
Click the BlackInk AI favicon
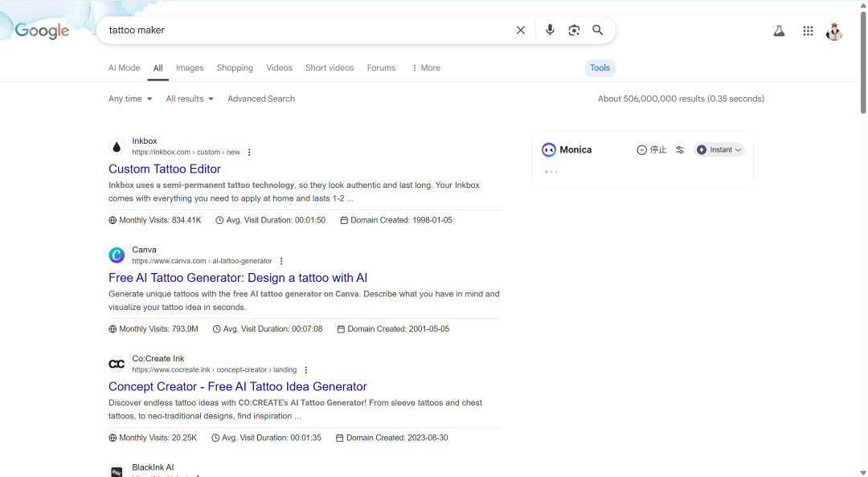(117, 471)
